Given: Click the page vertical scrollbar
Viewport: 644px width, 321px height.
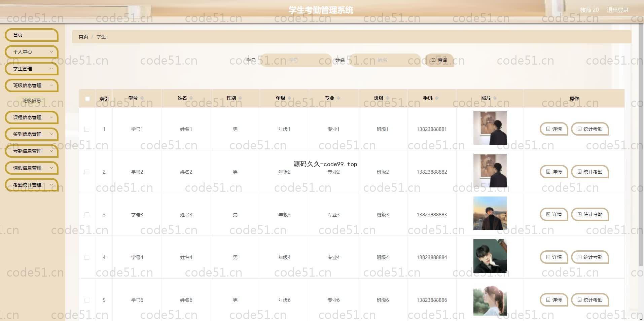Looking at the screenshot, I should [641, 145].
